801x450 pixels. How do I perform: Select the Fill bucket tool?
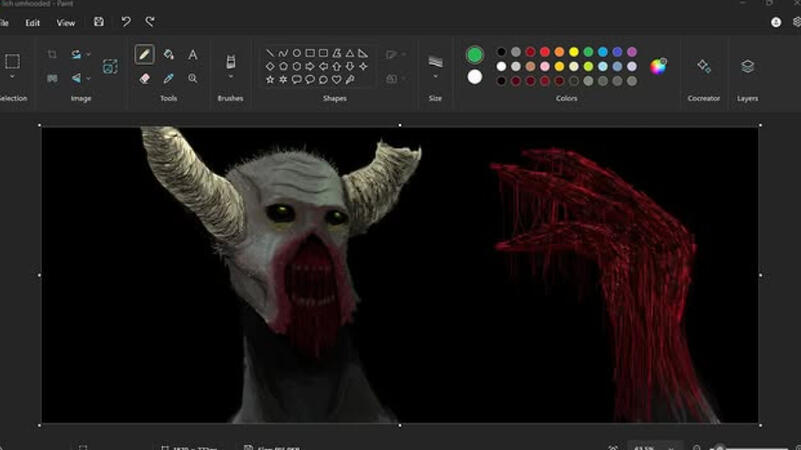click(169, 55)
